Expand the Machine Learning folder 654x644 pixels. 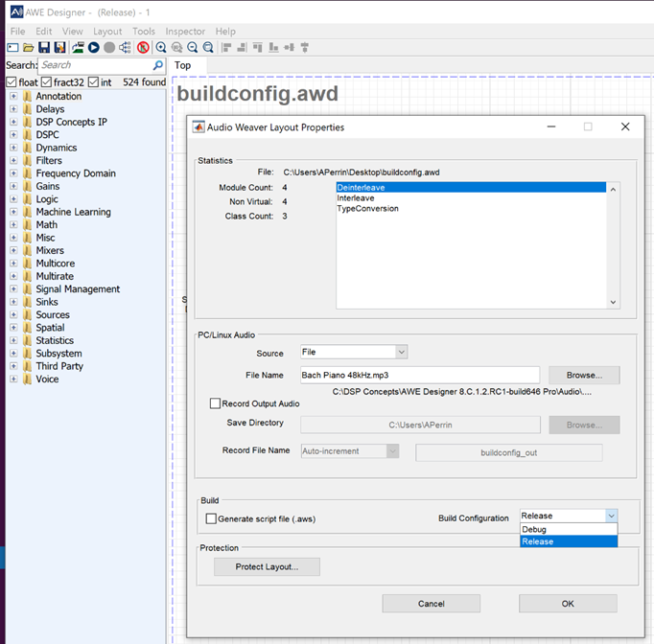click(x=13, y=212)
